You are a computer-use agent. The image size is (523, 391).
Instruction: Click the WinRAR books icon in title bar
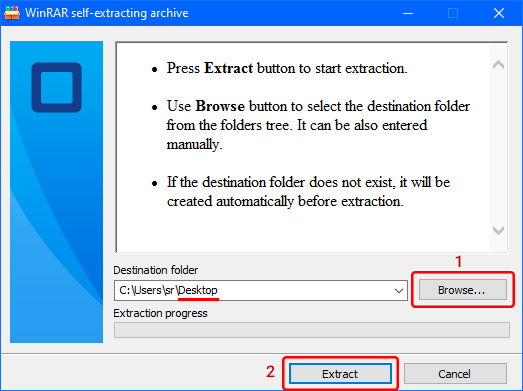(12, 13)
